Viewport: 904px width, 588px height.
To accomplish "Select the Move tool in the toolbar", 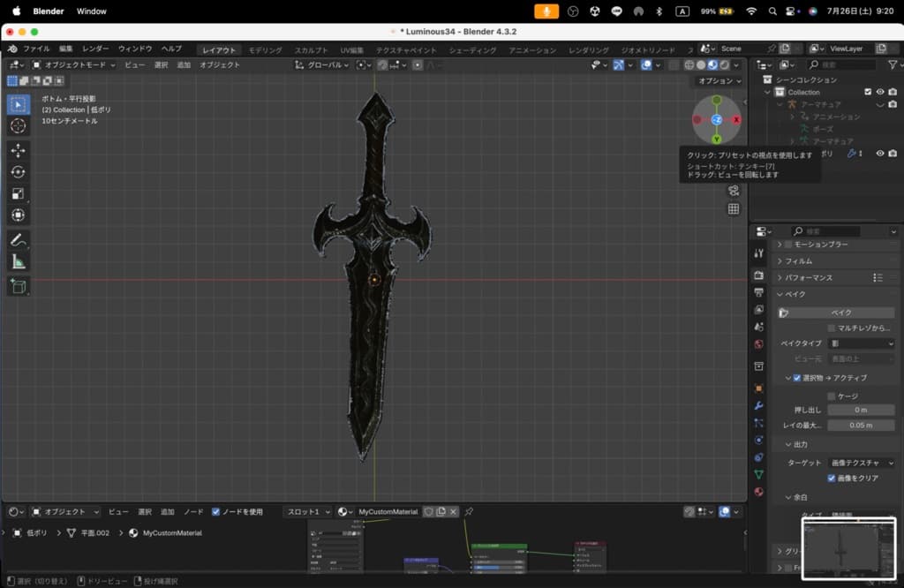I will click(19, 150).
